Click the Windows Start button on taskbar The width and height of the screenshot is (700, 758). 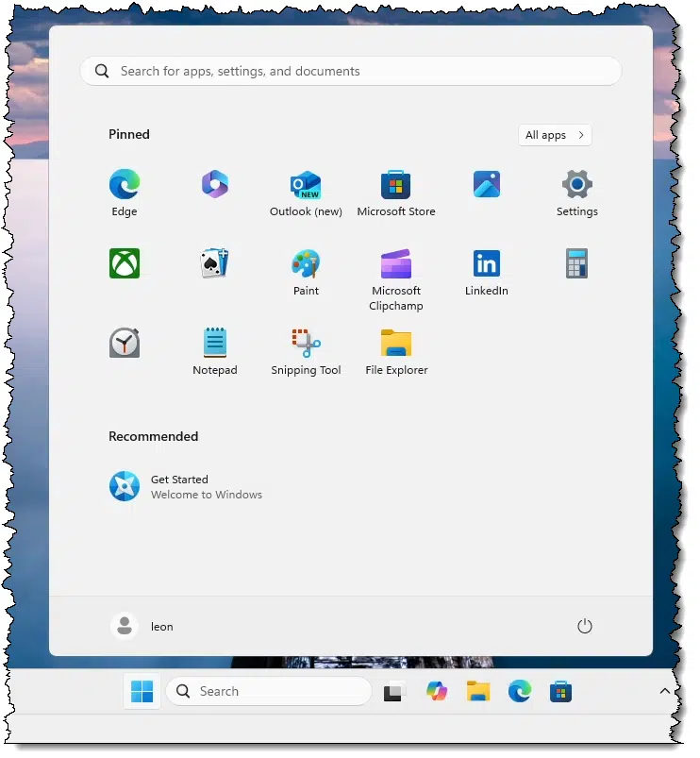pyautogui.click(x=142, y=691)
